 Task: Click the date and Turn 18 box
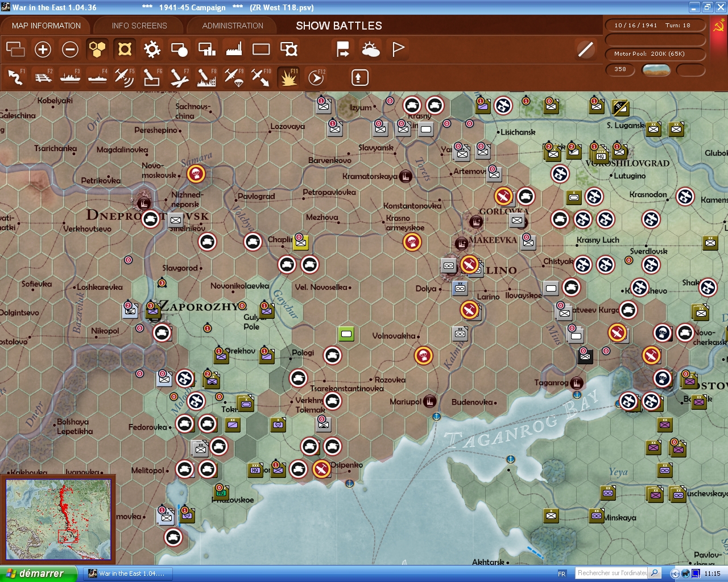pyautogui.click(x=655, y=26)
